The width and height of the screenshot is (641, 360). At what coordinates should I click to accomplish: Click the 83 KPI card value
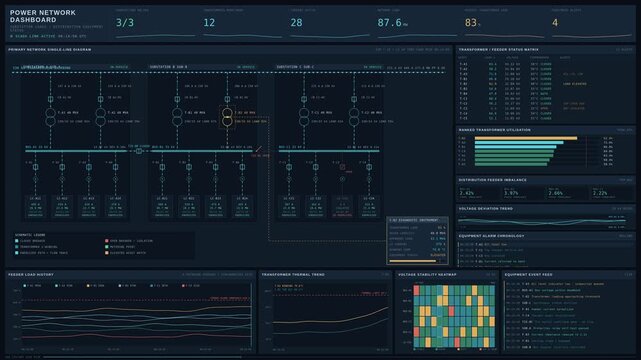coord(471,23)
